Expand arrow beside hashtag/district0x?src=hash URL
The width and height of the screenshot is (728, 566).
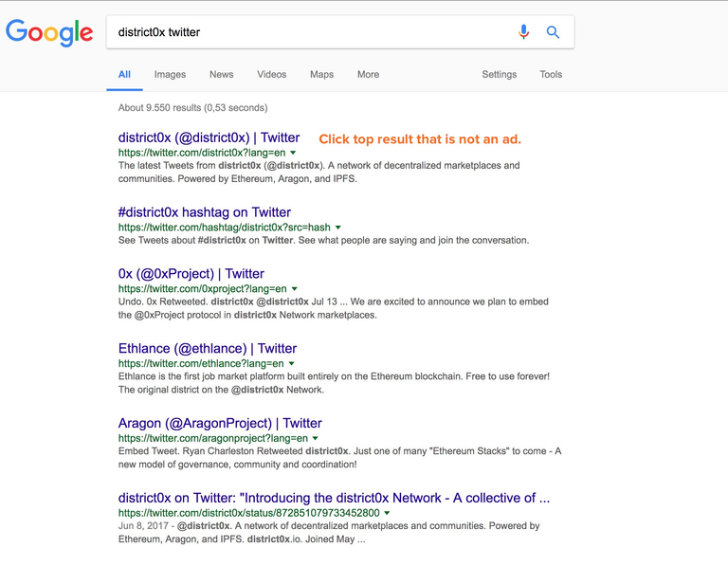pos(338,228)
